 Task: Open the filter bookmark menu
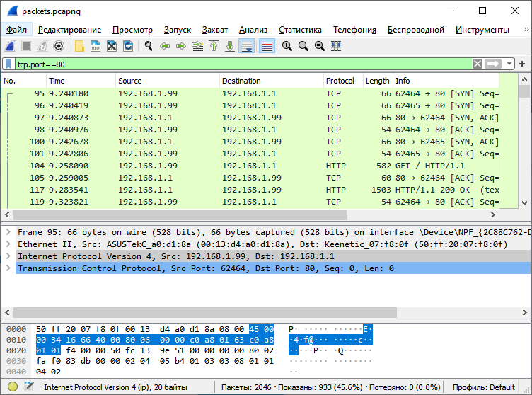[8, 64]
